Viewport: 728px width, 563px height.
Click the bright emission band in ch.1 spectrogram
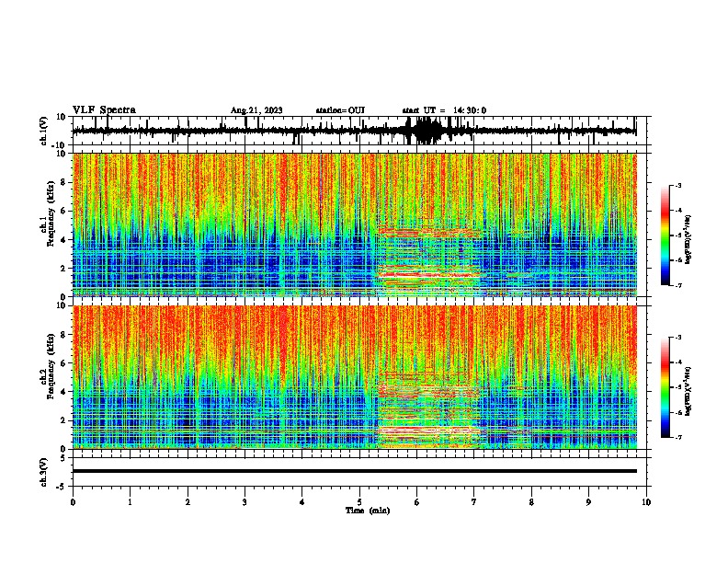point(429,274)
